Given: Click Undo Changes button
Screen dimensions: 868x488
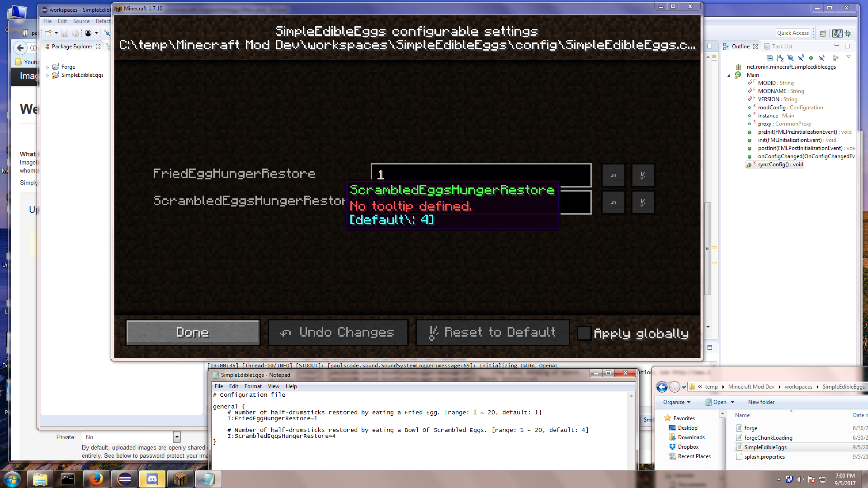Looking at the screenshot, I should tap(338, 333).
